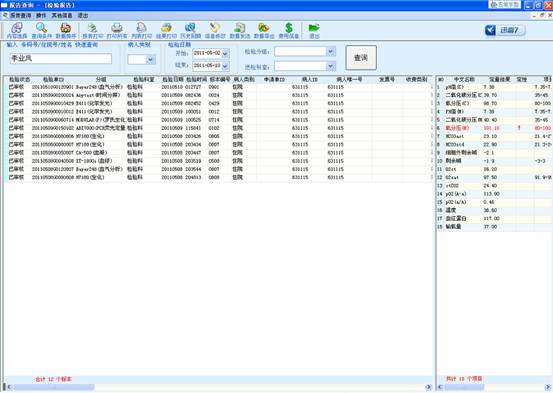The image size is (553, 393).
Task: Click the 迅雷7 button at top right
Action: click(x=505, y=30)
